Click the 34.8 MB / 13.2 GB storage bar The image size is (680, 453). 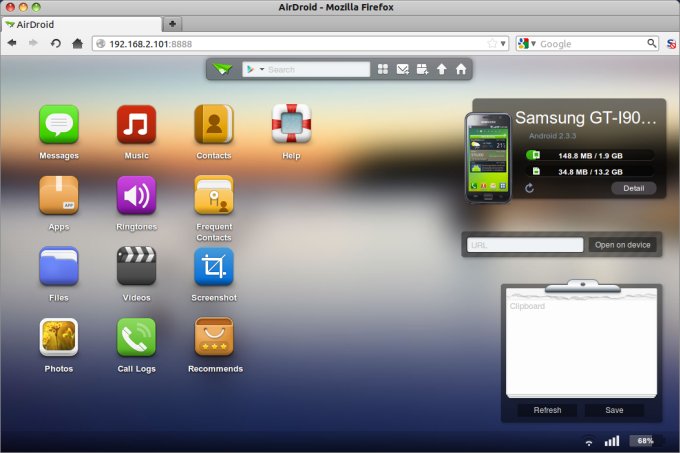(589, 172)
